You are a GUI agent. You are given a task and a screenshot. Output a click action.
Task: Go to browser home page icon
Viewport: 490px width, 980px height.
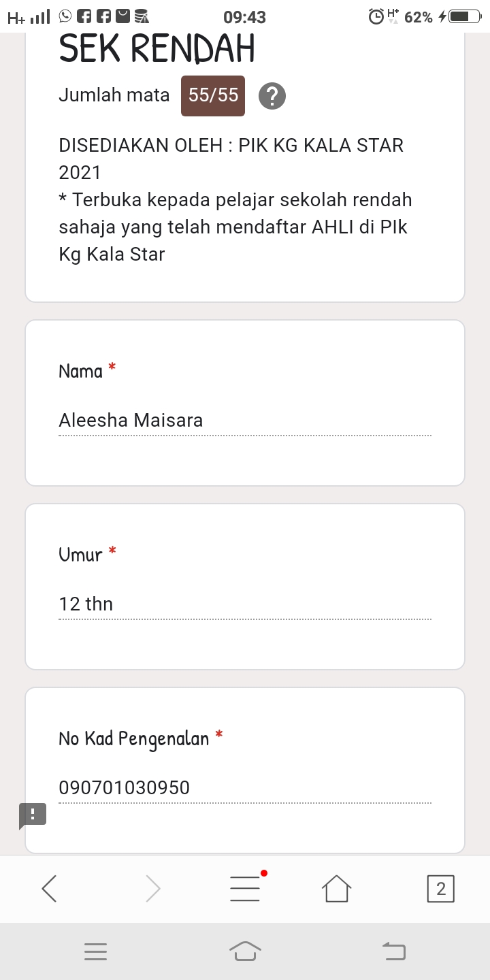tap(337, 888)
